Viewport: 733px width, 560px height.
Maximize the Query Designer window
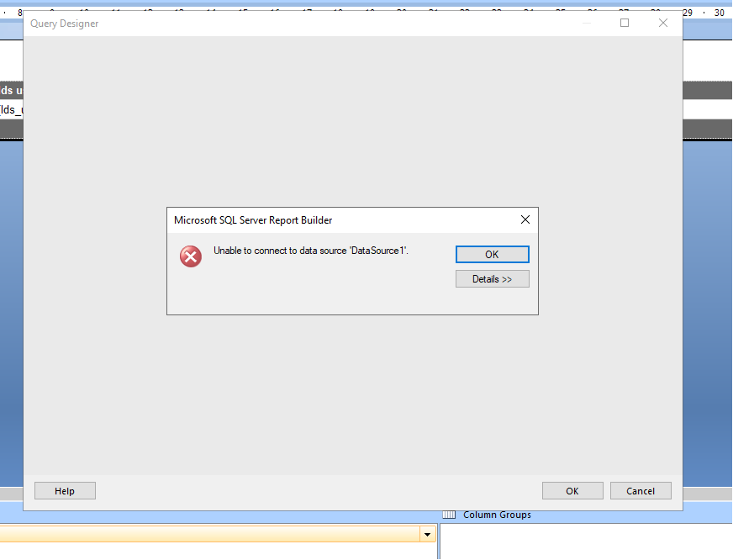point(625,23)
